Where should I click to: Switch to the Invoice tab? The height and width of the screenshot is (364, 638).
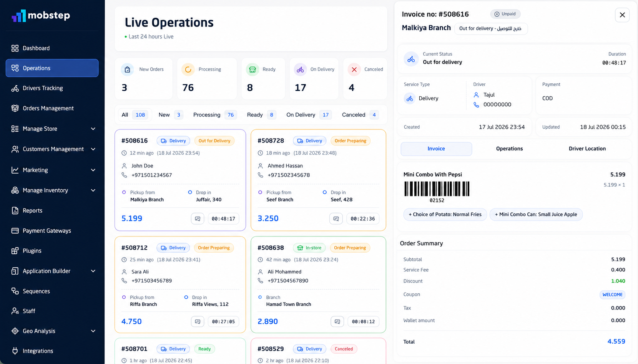click(x=436, y=149)
